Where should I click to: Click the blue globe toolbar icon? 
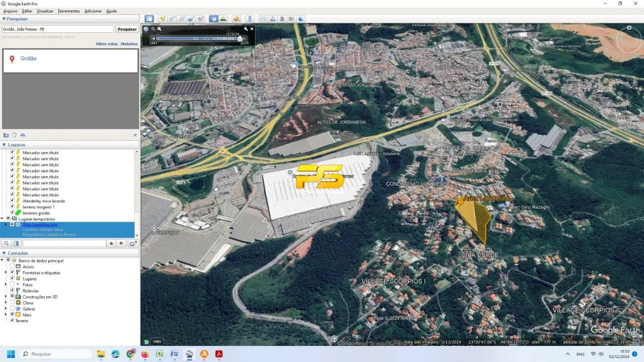301,19
